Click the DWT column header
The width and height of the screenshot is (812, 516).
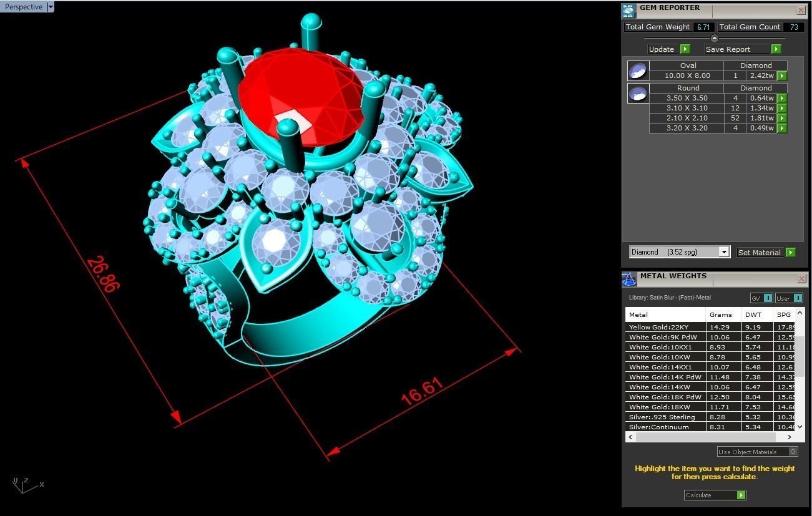pos(756,315)
